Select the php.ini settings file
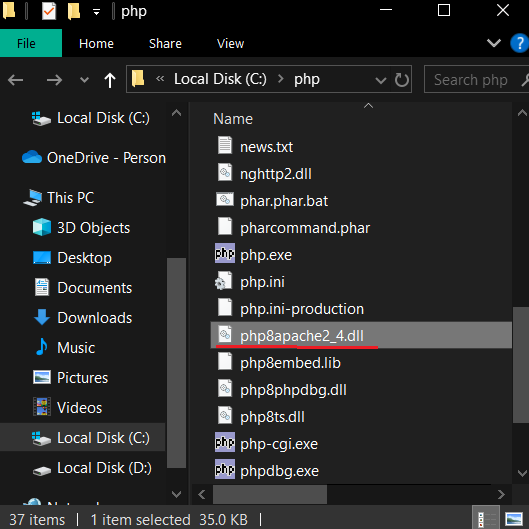The height and width of the screenshot is (529, 529). click(x=262, y=282)
